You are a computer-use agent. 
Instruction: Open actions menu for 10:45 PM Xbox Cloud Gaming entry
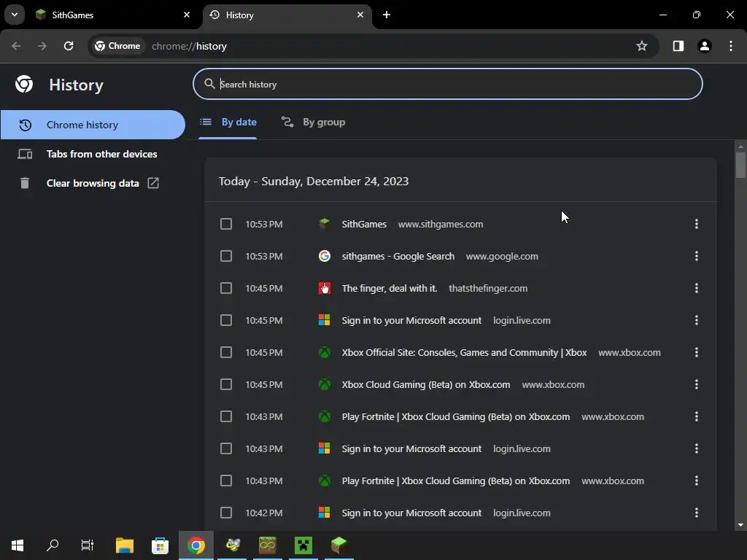click(696, 384)
